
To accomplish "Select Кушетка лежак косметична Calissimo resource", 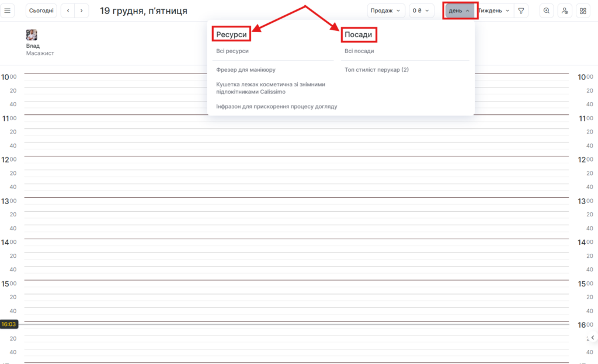I will 270,88.
